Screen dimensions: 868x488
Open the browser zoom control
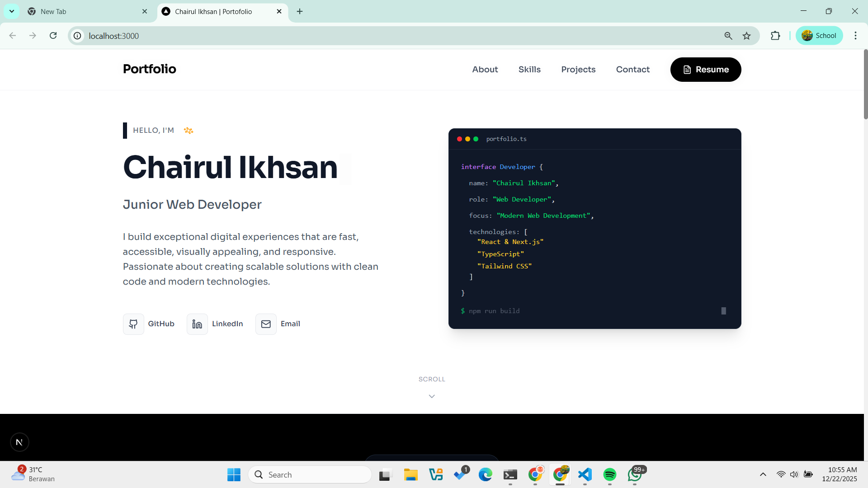pos(728,36)
